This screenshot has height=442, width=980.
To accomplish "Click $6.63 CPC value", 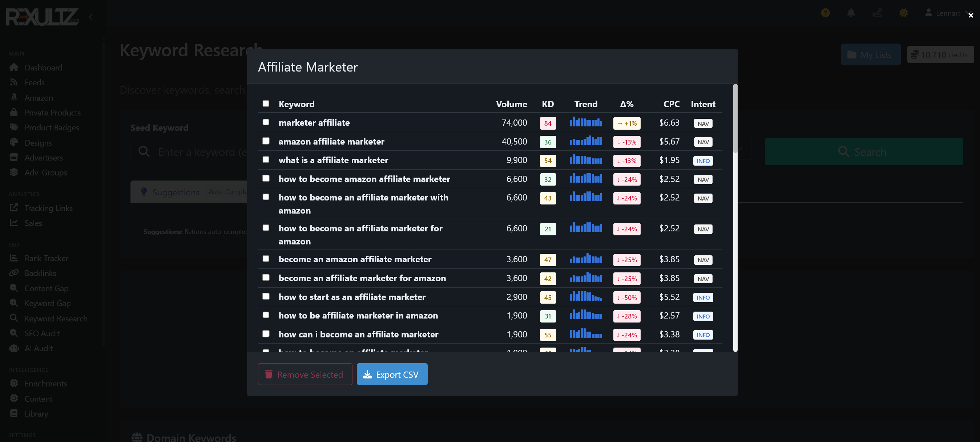I will (x=669, y=122).
